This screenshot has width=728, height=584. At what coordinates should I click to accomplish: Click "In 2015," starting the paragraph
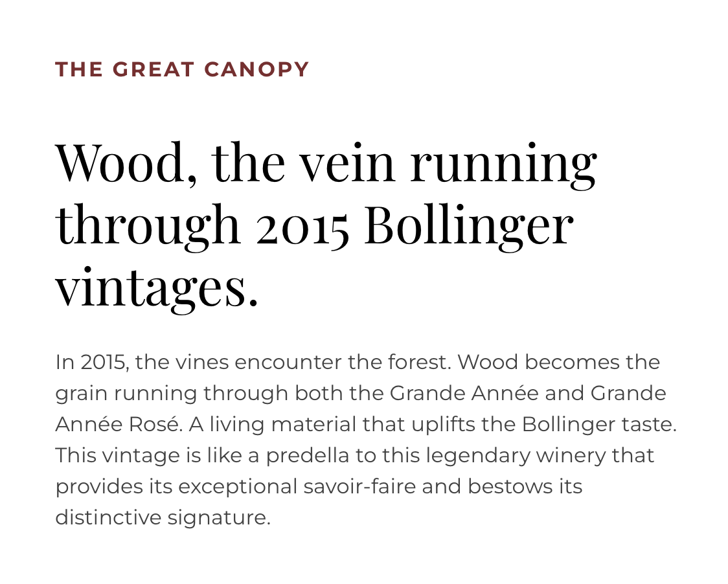pos(92,362)
